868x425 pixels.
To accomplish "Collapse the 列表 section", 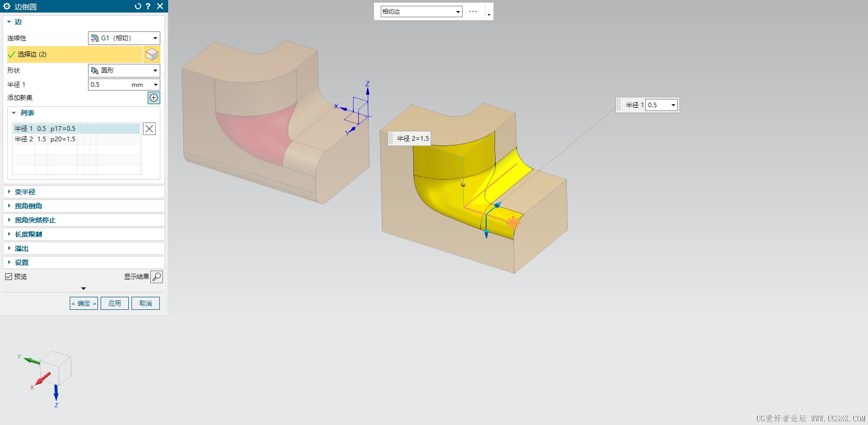I will 14,113.
